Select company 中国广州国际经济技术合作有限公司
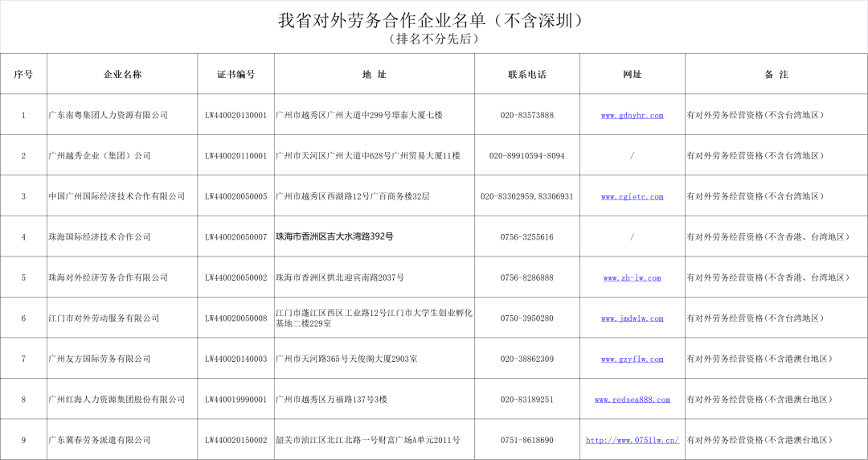 click(117, 196)
